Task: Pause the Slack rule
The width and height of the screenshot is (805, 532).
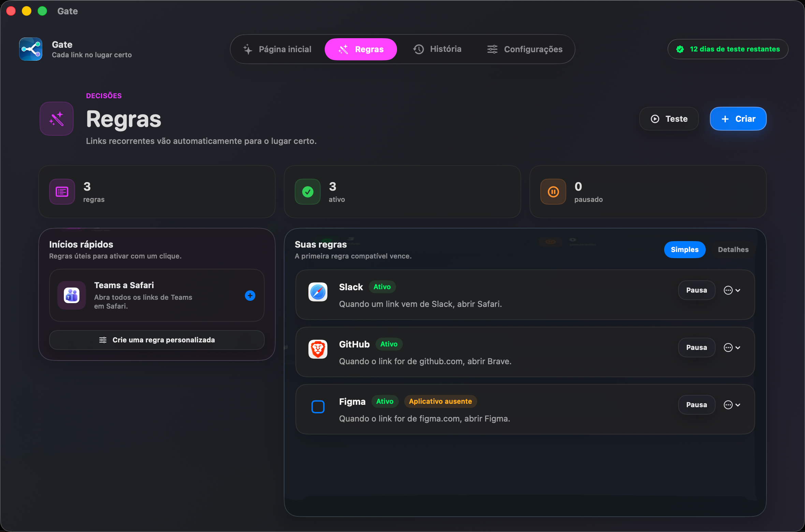Action: point(697,290)
